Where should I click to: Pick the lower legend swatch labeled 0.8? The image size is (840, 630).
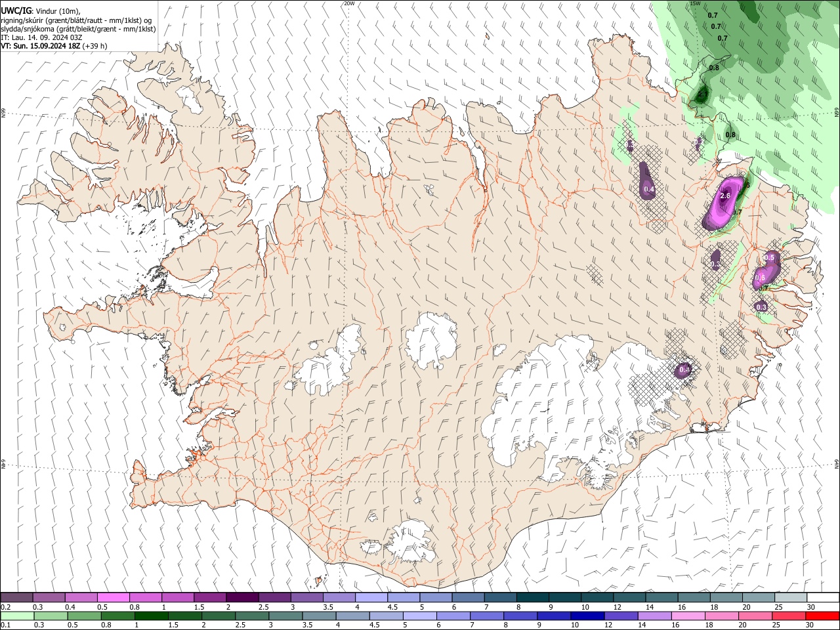[117, 616]
